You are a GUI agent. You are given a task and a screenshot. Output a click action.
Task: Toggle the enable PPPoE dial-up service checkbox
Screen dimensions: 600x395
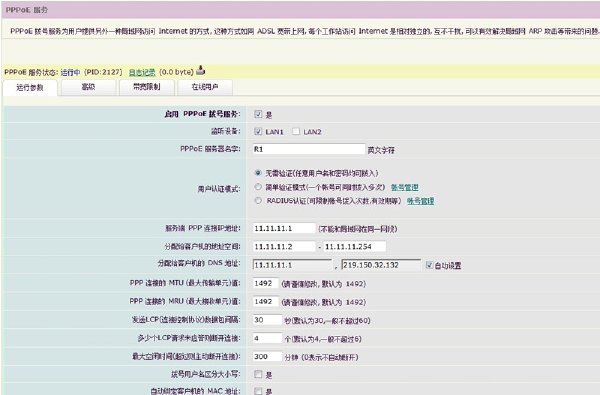[x=258, y=114]
